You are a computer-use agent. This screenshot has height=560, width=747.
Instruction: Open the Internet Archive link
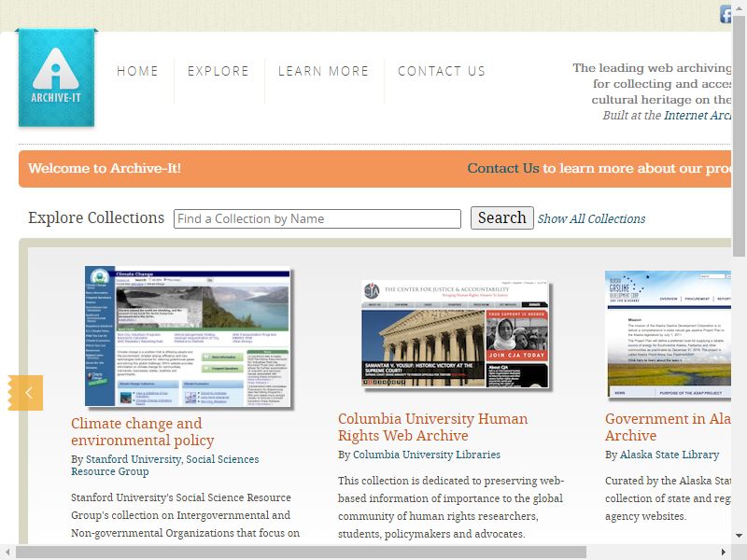click(698, 115)
